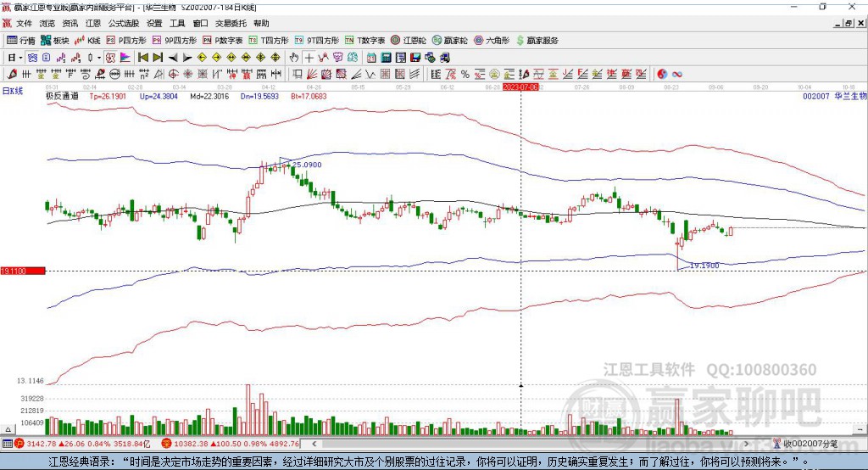
Task: Open the 江恩轮 Gann wheel
Action: pyautogui.click(x=409, y=41)
